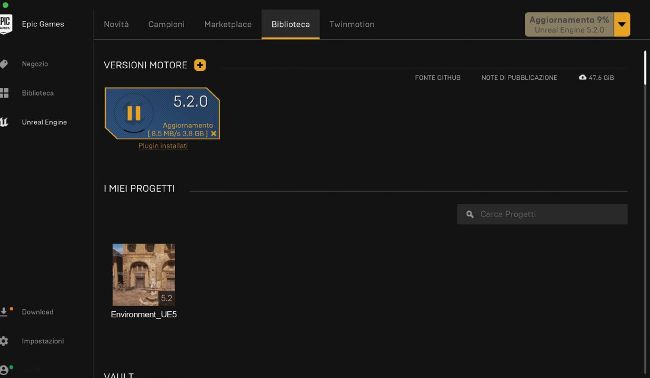The width and height of the screenshot is (650, 378).
Task: Open the Environment_UE5 project thumbnail
Action: [144, 275]
